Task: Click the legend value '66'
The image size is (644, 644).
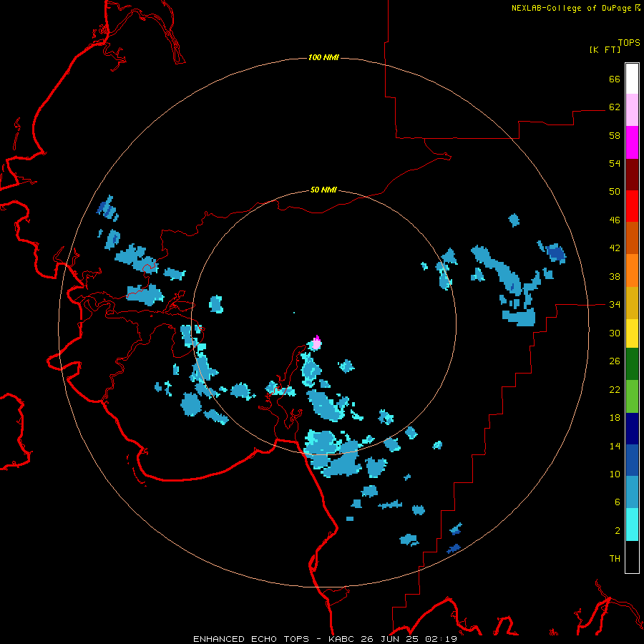Action: pyautogui.click(x=615, y=79)
